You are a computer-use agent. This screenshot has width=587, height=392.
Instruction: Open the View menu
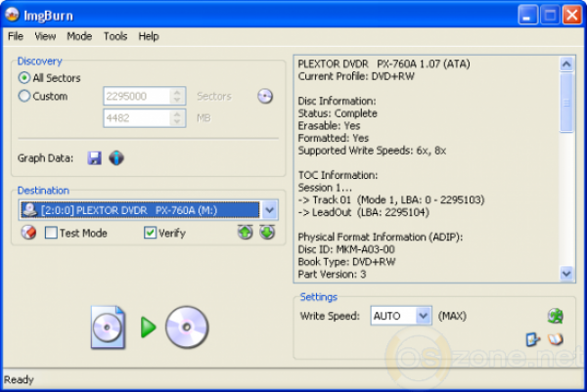point(45,36)
